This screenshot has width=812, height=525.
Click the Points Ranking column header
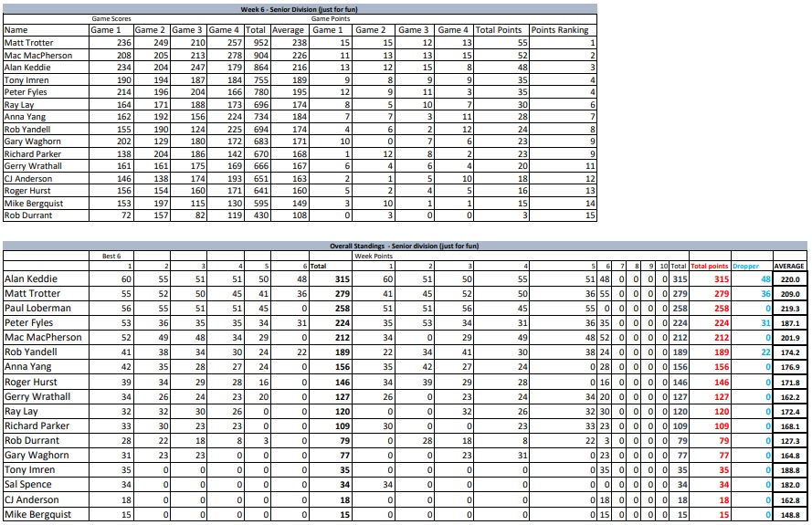560,30
